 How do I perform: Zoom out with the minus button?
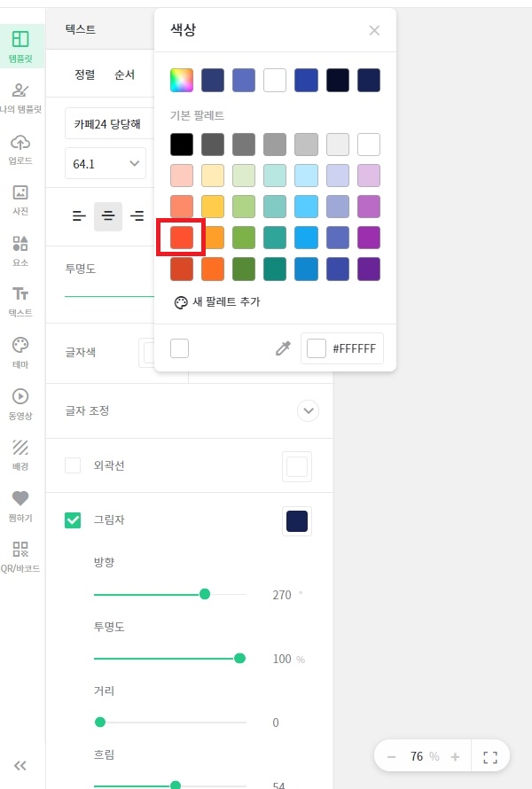tap(392, 756)
